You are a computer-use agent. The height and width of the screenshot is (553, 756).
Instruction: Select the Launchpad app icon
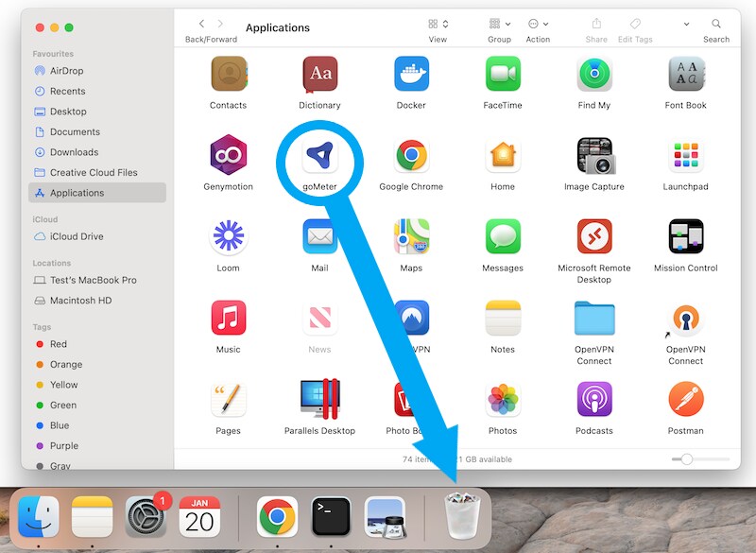click(x=686, y=155)
